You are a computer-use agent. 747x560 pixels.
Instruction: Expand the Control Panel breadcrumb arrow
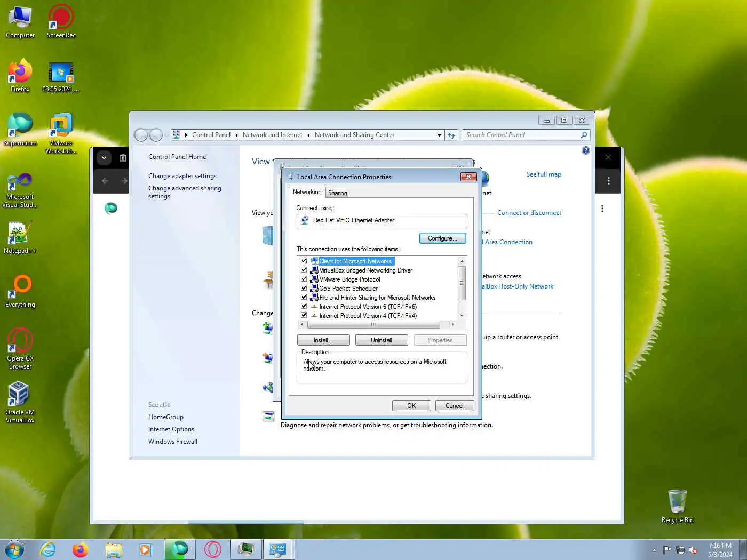point(236,135)
